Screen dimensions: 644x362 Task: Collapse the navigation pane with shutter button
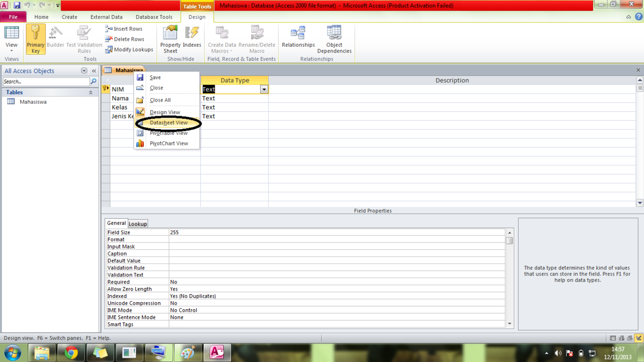94,71
